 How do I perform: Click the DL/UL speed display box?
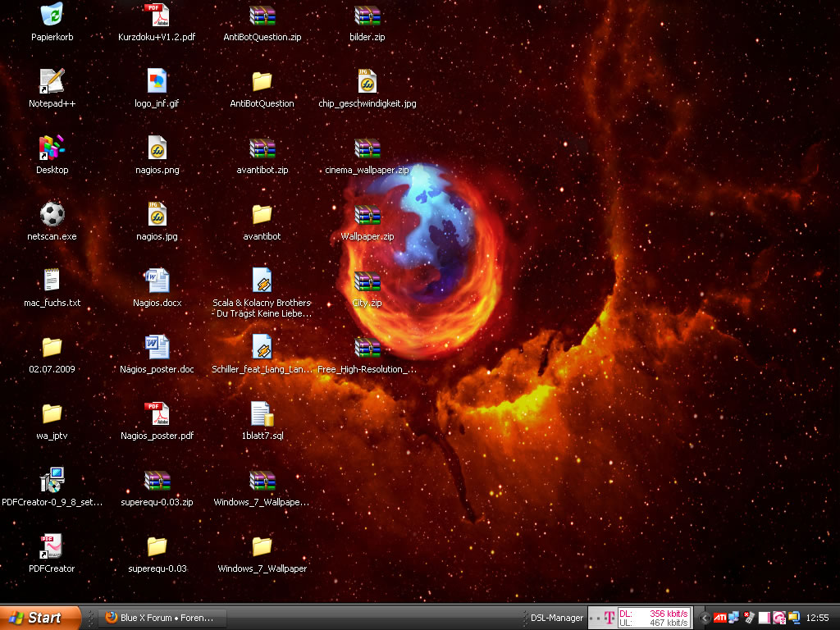[654, 618]
